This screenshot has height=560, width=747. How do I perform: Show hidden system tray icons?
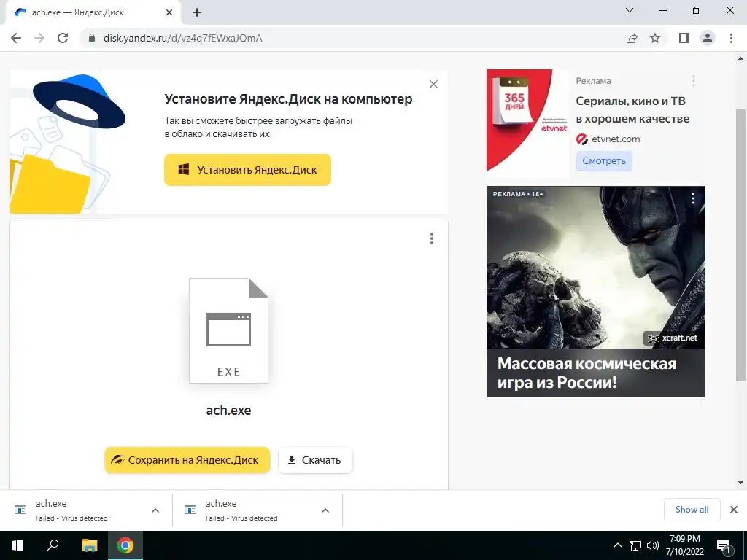point(617,545)
